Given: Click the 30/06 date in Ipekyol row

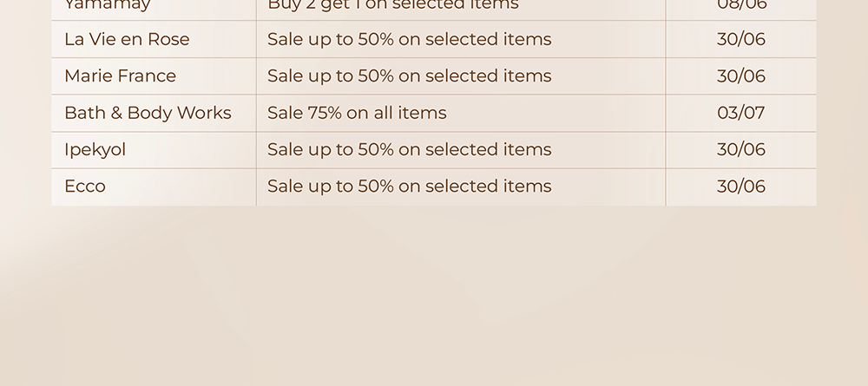Looking at the screenshot, I should click(740, 149).
